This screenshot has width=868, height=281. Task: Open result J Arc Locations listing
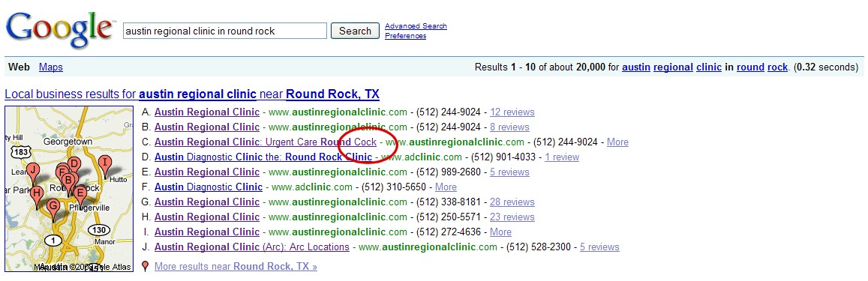tap(252, 247)
